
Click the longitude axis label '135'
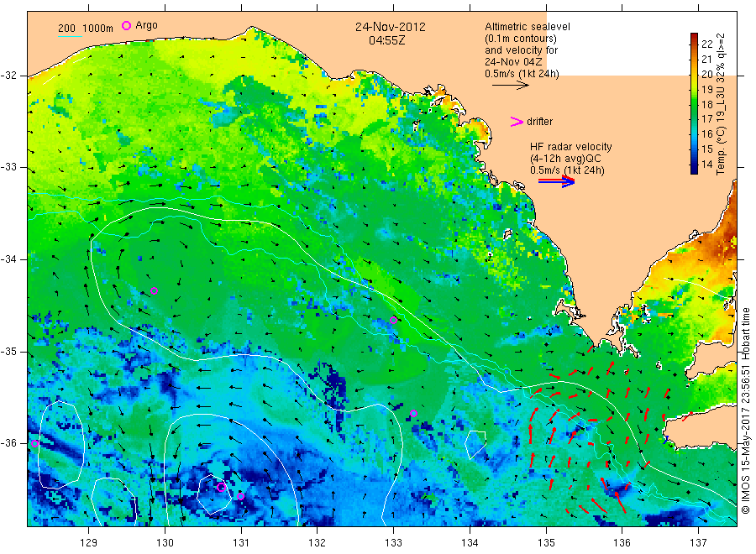tap(546, 543)
